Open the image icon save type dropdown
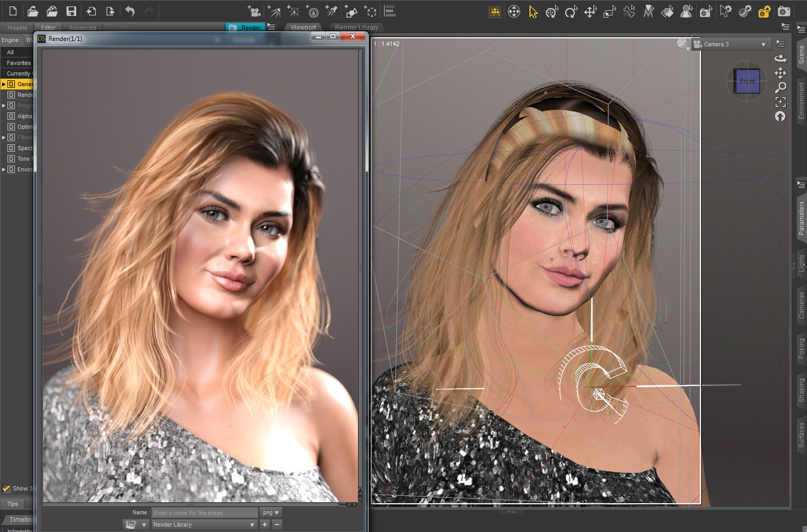This screenshot has width=807, height=532. point(135,525)
